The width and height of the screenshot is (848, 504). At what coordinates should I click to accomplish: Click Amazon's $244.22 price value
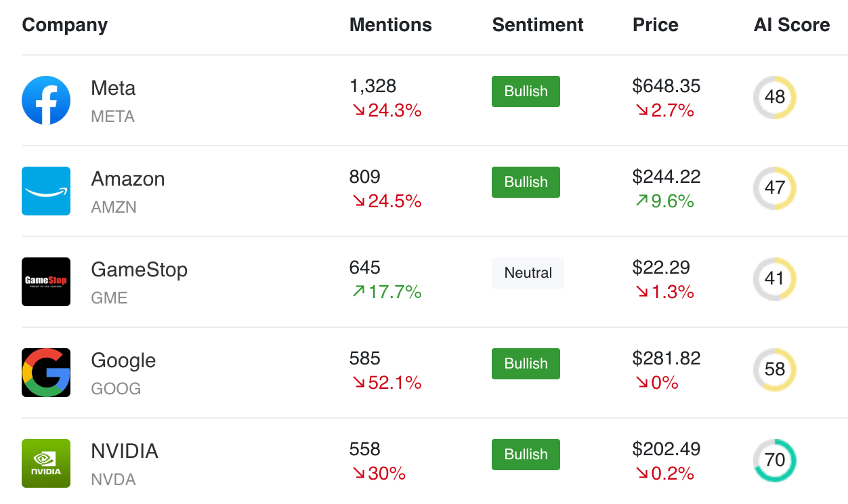(666, 177)
